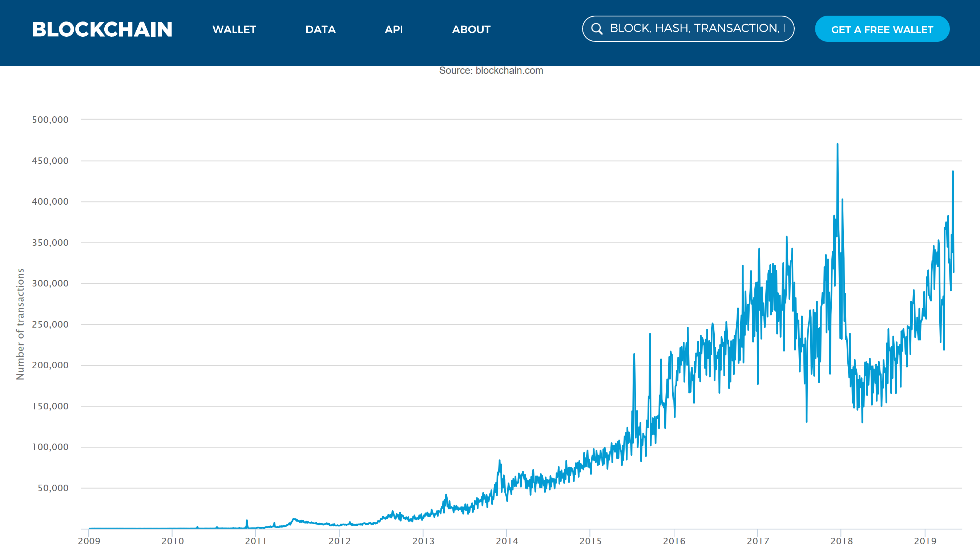
Task: Focus the block, hash, transaction search field
Action: [696, 29]
